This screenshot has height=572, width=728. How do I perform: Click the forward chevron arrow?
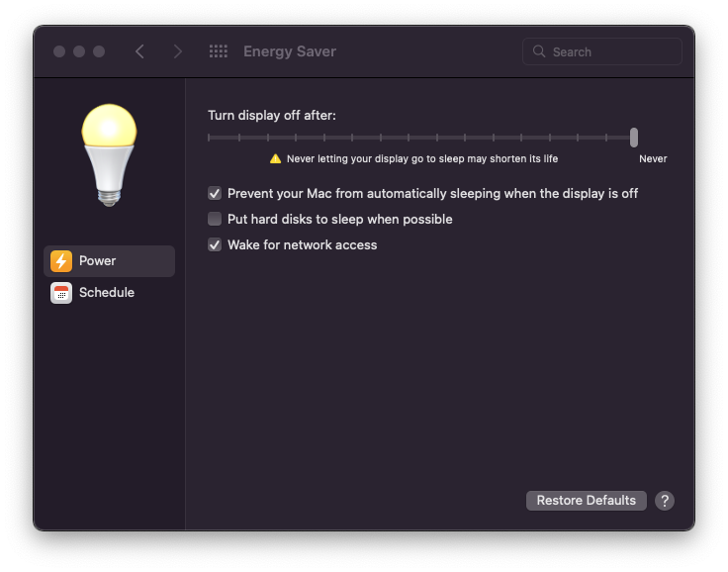[x=178, y=51]
